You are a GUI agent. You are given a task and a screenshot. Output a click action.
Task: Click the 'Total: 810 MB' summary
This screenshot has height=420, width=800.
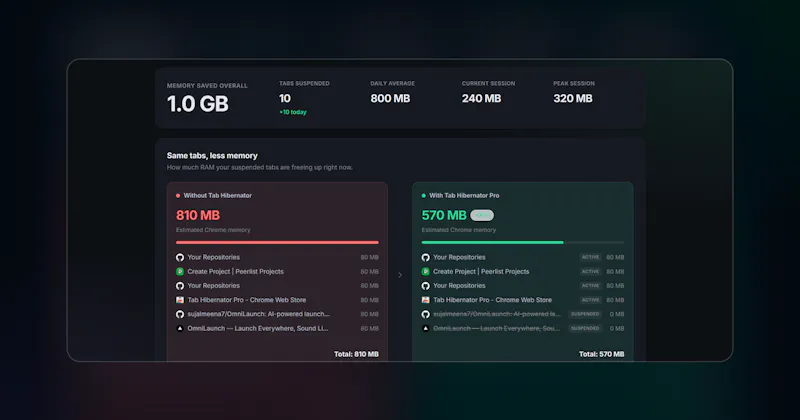(356, 354)
